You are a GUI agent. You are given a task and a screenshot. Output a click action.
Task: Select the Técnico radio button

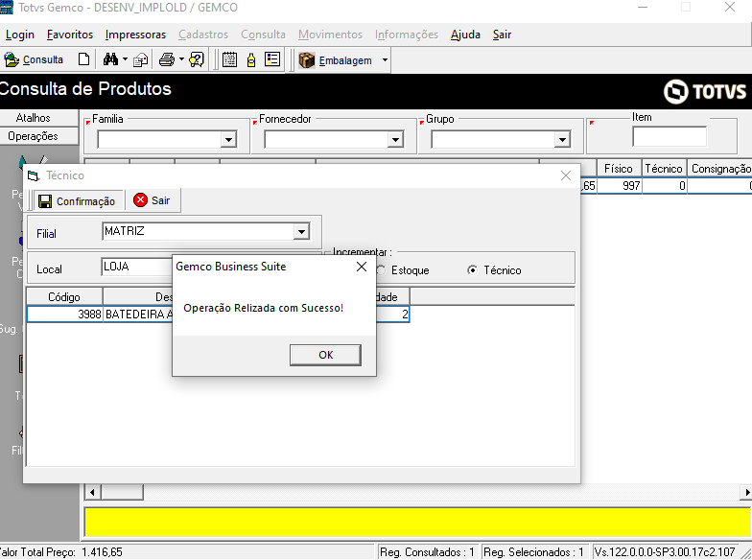pos(472,270)
